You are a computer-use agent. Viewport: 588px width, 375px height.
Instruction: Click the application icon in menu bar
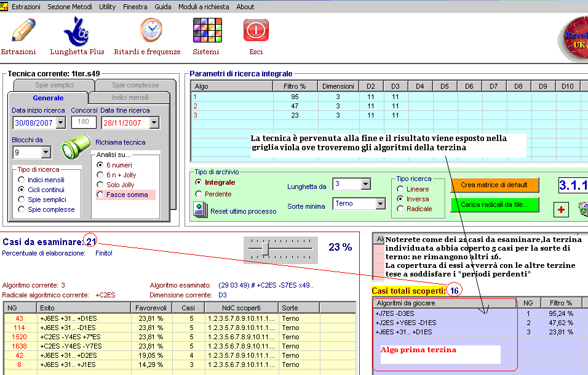point(4,6)
